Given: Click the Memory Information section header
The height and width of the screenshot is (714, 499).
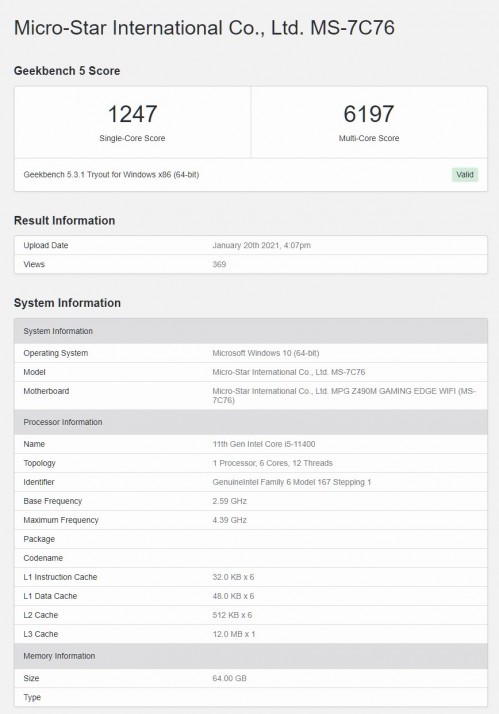Looking at the screenshot, I should [251, 656].
